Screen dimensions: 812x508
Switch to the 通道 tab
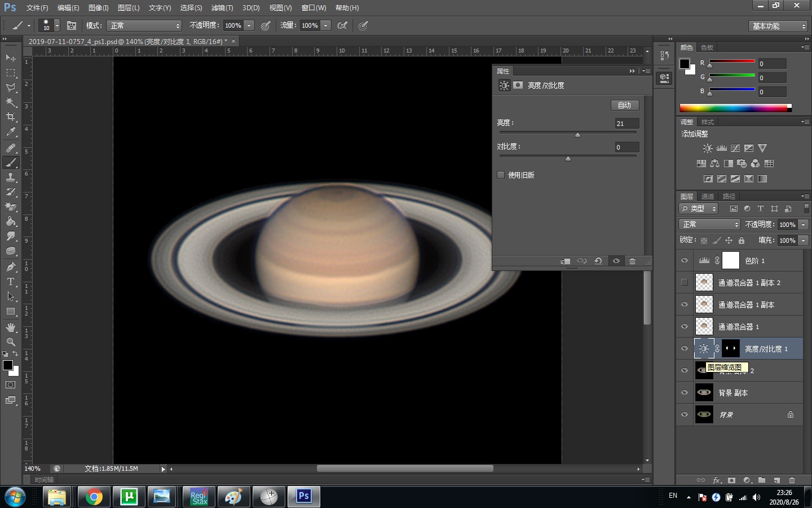707,196
